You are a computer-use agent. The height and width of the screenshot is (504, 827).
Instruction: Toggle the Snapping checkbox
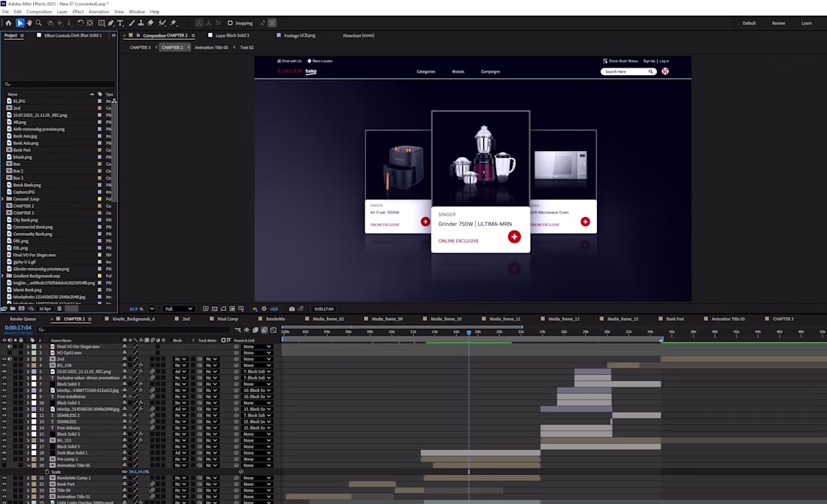point(230,23)
